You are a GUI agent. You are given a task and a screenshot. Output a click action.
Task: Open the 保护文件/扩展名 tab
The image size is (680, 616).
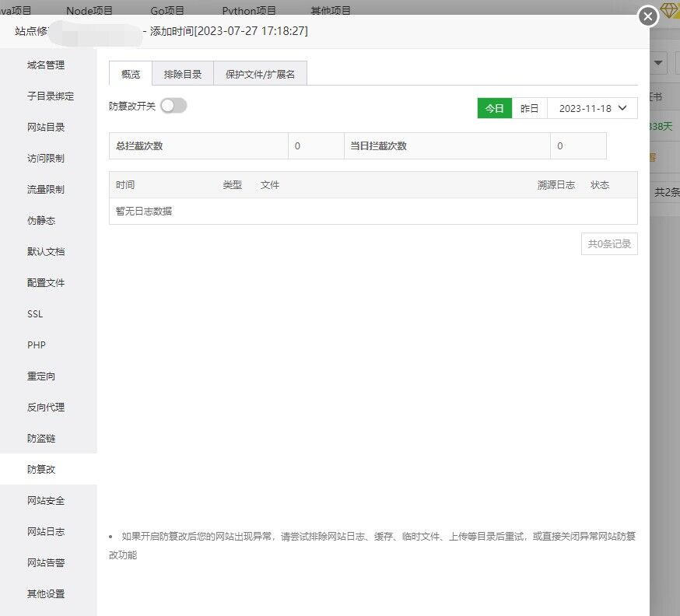[260, 75]
